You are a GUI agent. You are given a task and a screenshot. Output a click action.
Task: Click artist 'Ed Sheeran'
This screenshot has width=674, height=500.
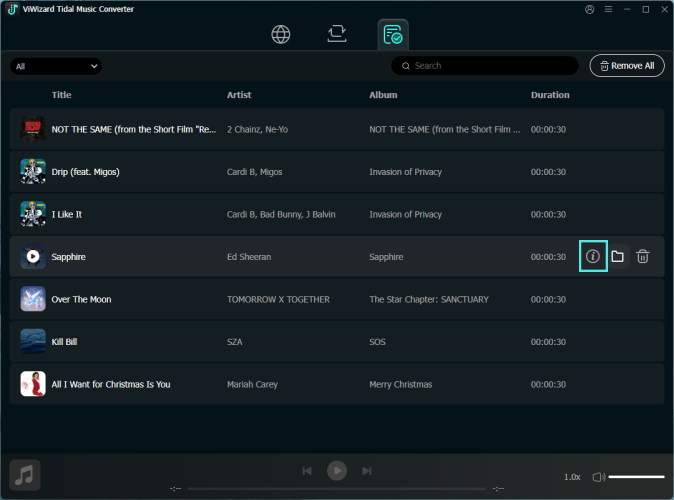click(249, 257)
